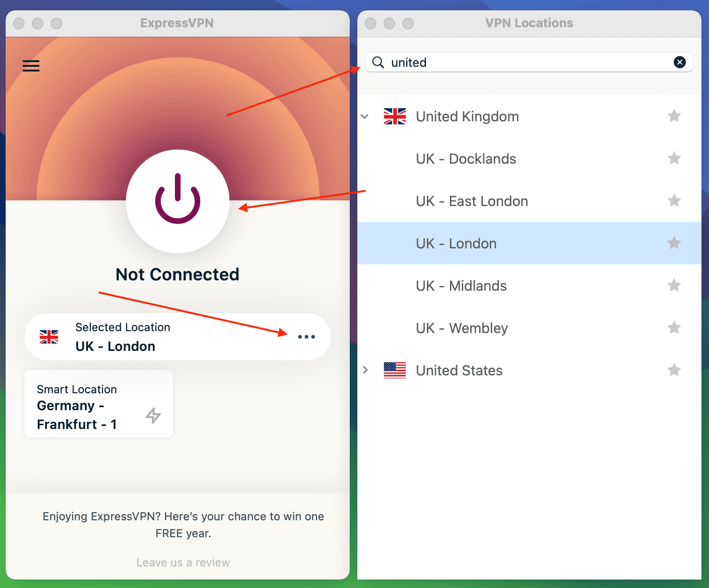Click the lightning bolt Smart Location icon
This screenshot has height=588, width=709.
coord(153,415)
